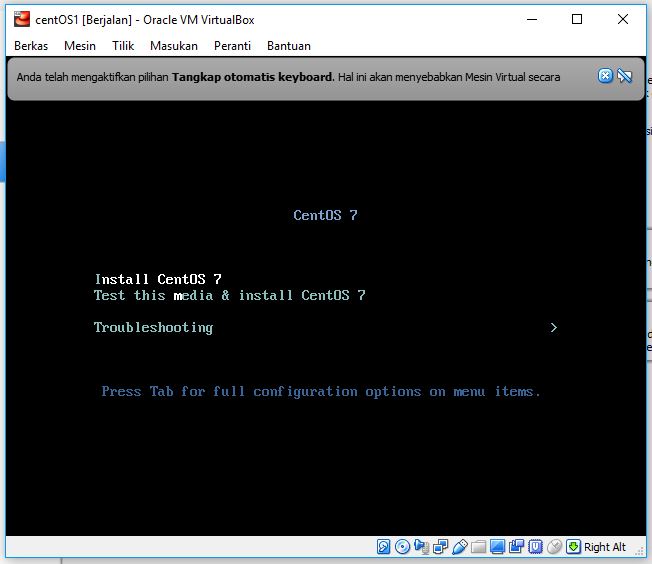
Task: Click the window resize grip corner
Action: click(x=640, y=552)
